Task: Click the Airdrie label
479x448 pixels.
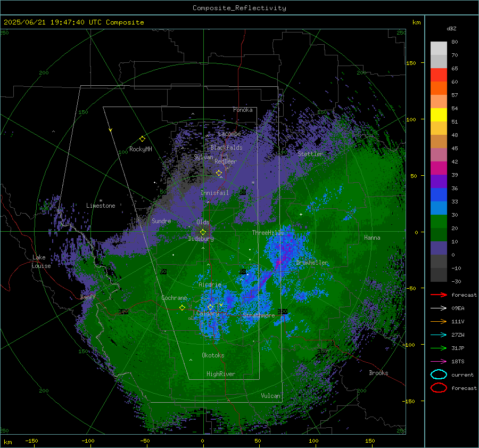Action: (210, 284)
